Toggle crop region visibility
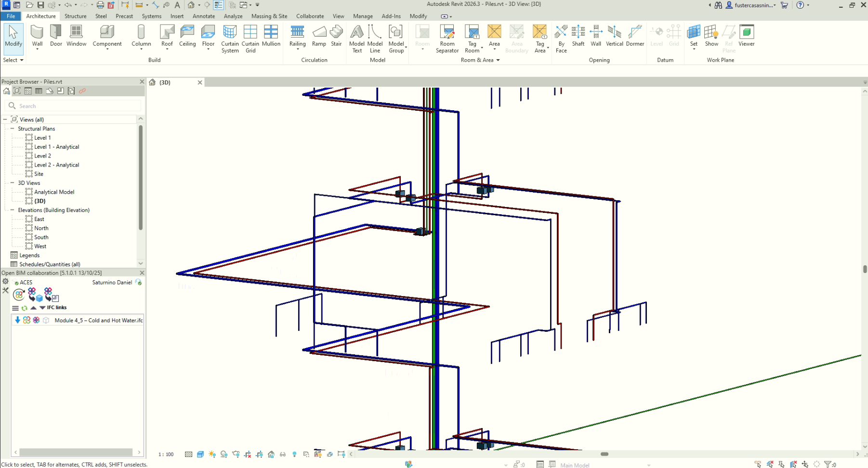This screenshot has height=468, width=868. (260, 455)
